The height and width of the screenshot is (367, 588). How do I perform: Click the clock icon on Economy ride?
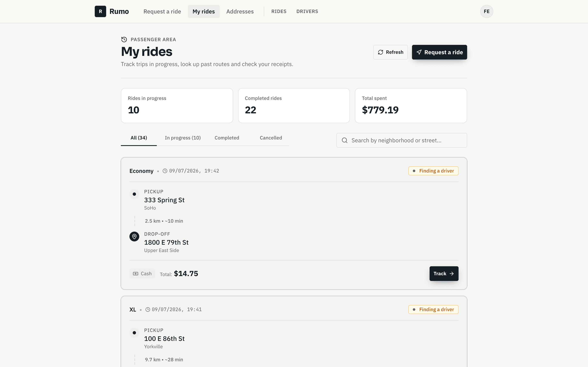165,171
